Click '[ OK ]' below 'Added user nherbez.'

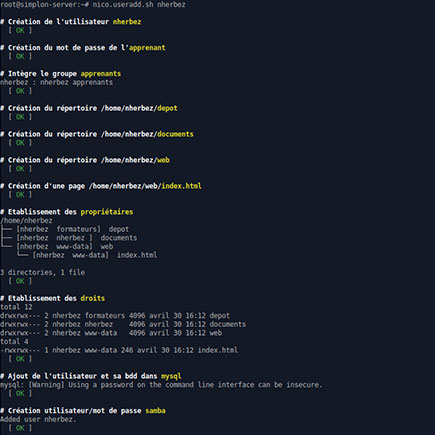click(20, 428)
